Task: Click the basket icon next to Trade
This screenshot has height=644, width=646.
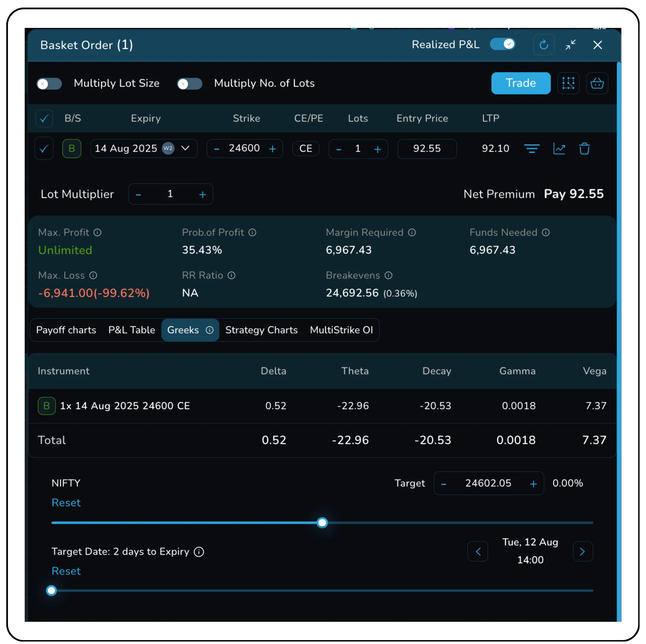Action: 597,83
